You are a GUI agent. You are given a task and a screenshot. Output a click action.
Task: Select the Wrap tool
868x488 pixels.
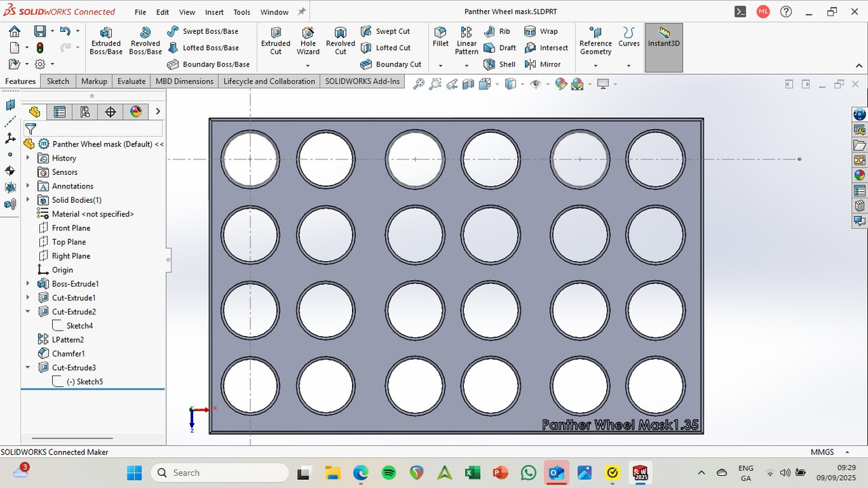(x=540, y=31)
